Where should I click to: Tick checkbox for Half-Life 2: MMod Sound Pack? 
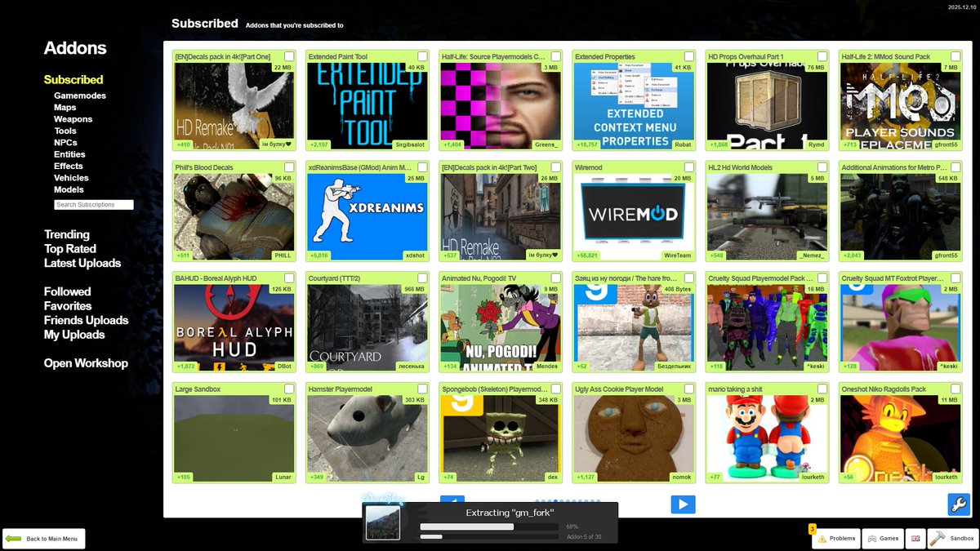(x=955, y=56)
